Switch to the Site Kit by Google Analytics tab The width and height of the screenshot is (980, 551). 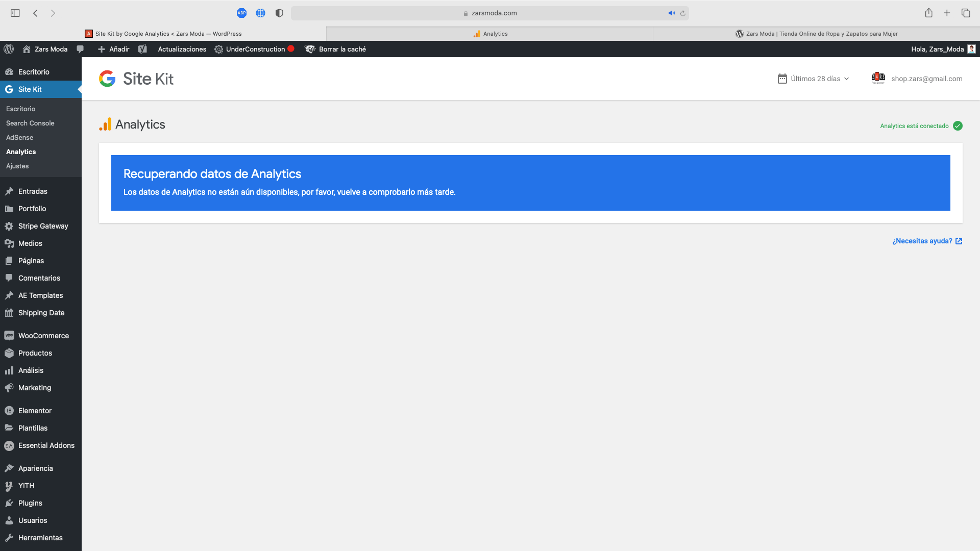pos(163,34)
